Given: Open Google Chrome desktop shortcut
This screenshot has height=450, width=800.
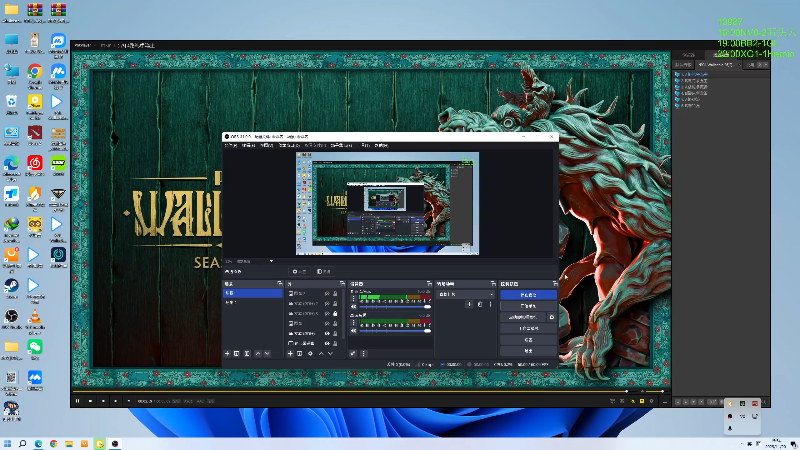Looking at the screenshot, I should pyautogui.click(x=35, y=76).
